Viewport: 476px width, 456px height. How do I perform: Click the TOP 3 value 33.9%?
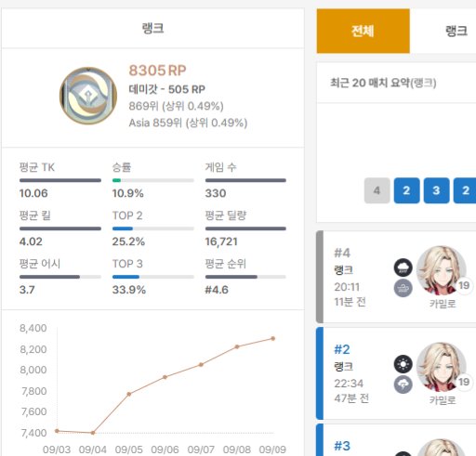pyautogui.click(x=129, y=290)
